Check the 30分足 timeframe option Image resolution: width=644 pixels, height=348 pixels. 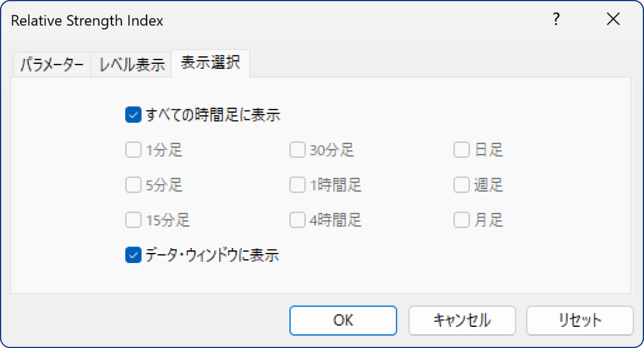297,149
